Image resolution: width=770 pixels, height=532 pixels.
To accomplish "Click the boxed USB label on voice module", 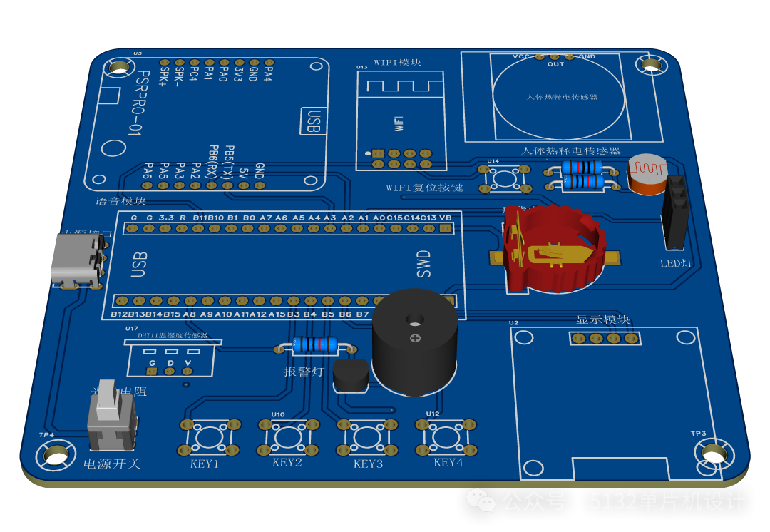I will click(x=313, y=121).
